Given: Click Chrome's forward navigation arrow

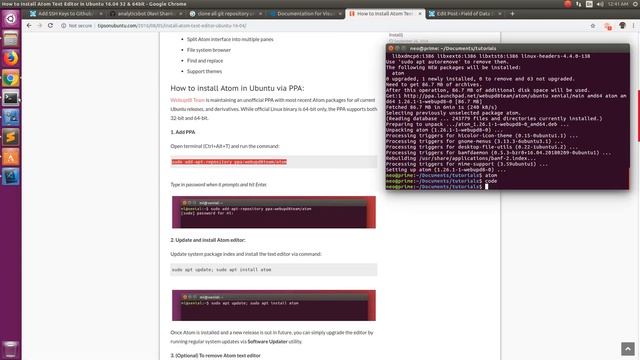Looking at the screenshot, I should click(40, 25).
